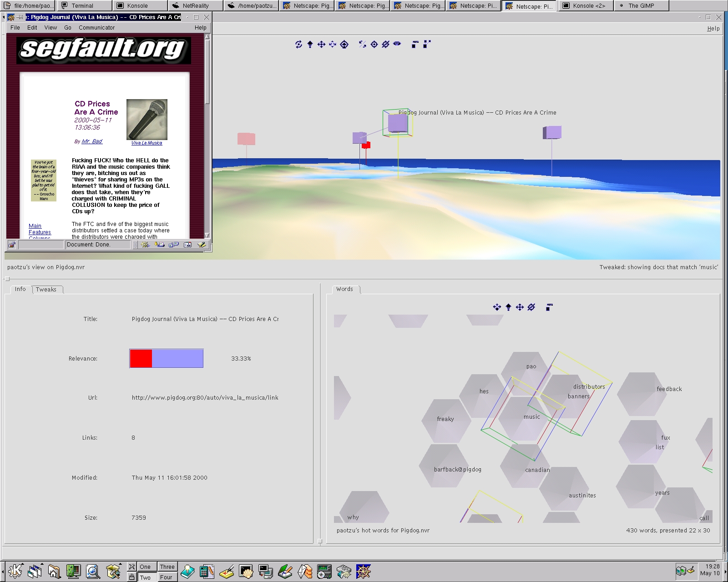Switch to virtual desktop Four
Viewport: 728px width, 582px height.
[167, 577]
